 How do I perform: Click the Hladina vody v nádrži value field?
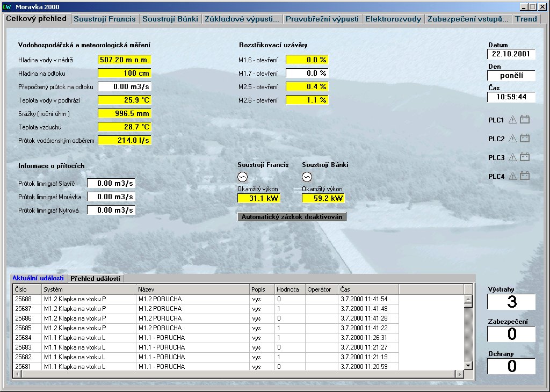click(124, 60)
